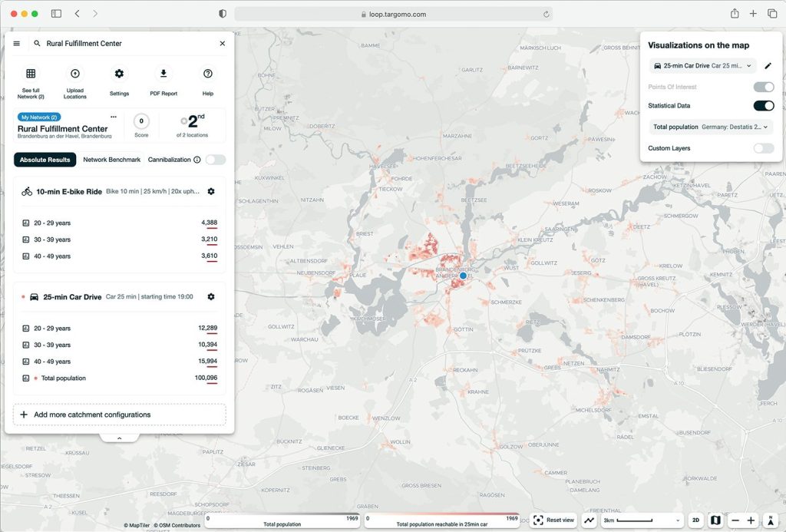The width and height of the screenshot is (786, 532).
Task: Click the chart icon beside E-bike 40 - 49 years
Action: click(x=26, y=256)
